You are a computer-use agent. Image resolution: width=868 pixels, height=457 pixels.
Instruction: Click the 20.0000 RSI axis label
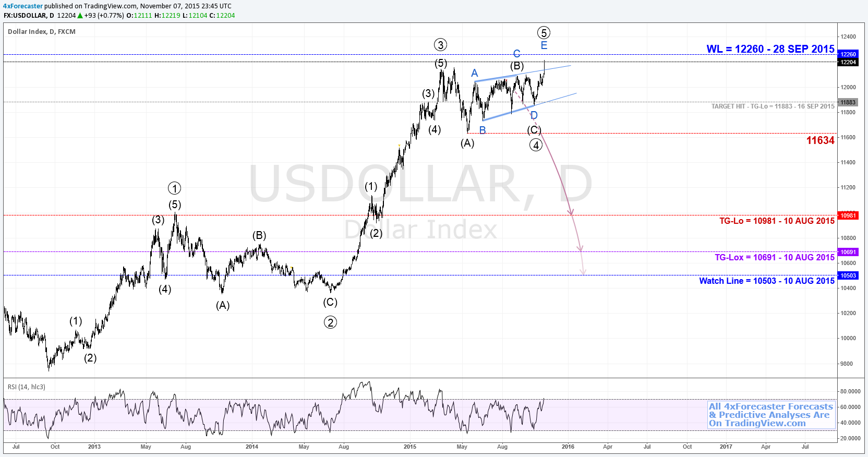[850, 438]
